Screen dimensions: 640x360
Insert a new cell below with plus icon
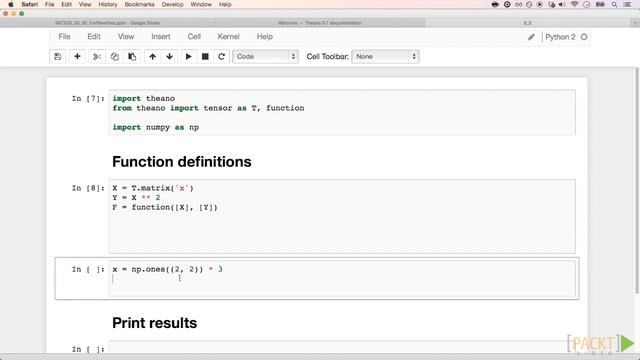(77, 56)
